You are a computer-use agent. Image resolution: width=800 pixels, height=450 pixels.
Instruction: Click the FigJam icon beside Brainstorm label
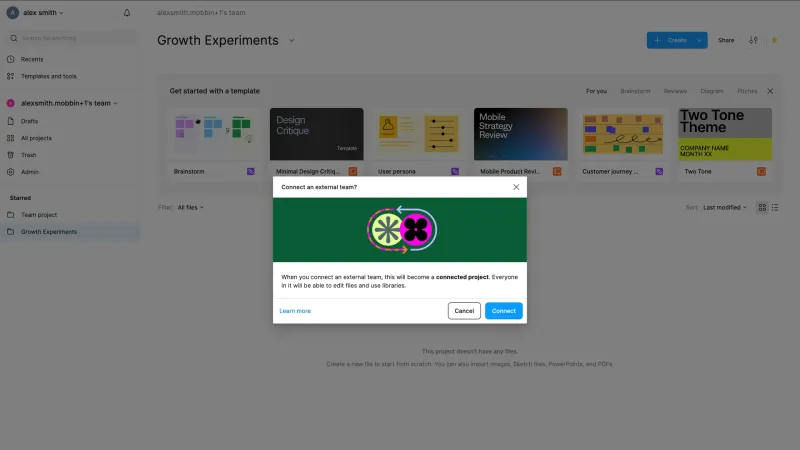251,171
